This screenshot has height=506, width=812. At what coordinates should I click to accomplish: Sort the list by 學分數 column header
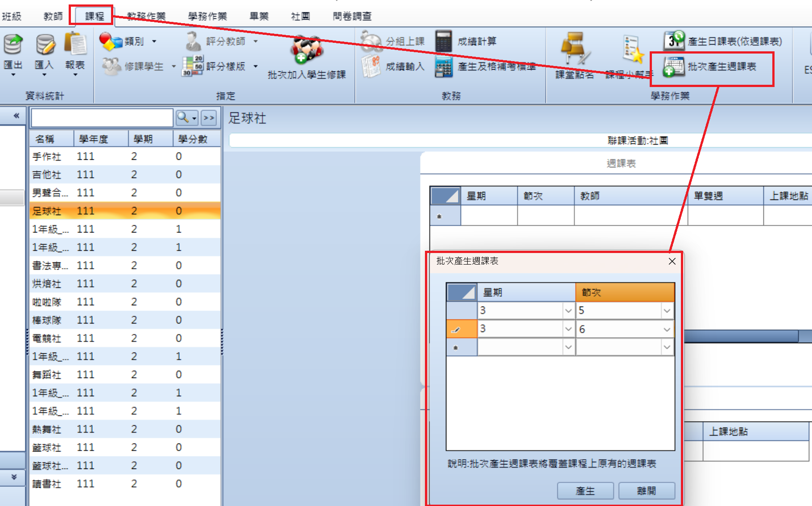(x=197, y=139)
